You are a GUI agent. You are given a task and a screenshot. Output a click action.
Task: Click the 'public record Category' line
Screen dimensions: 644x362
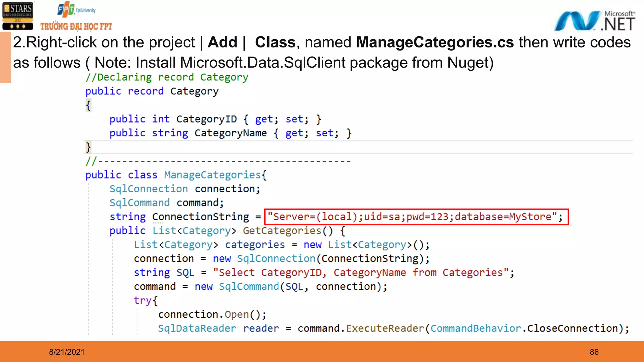152,91
